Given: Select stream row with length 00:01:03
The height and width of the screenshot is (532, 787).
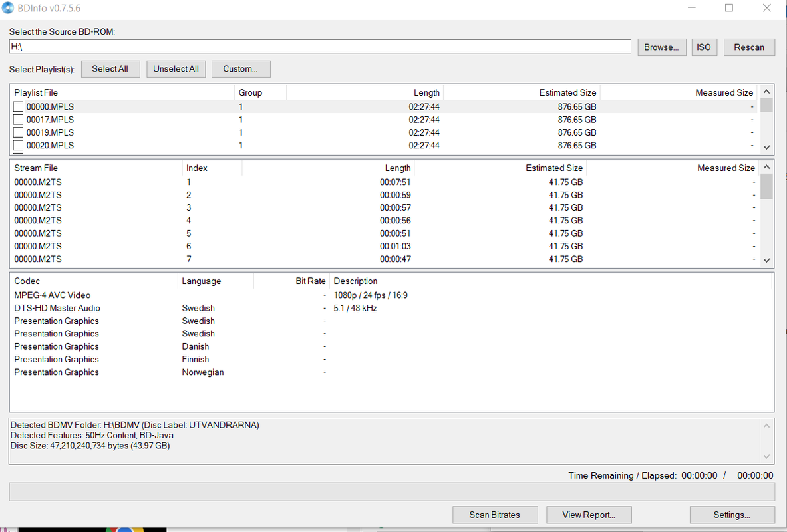Looking at the screenshot, I should pyautogui.click(x=385, y=247).
